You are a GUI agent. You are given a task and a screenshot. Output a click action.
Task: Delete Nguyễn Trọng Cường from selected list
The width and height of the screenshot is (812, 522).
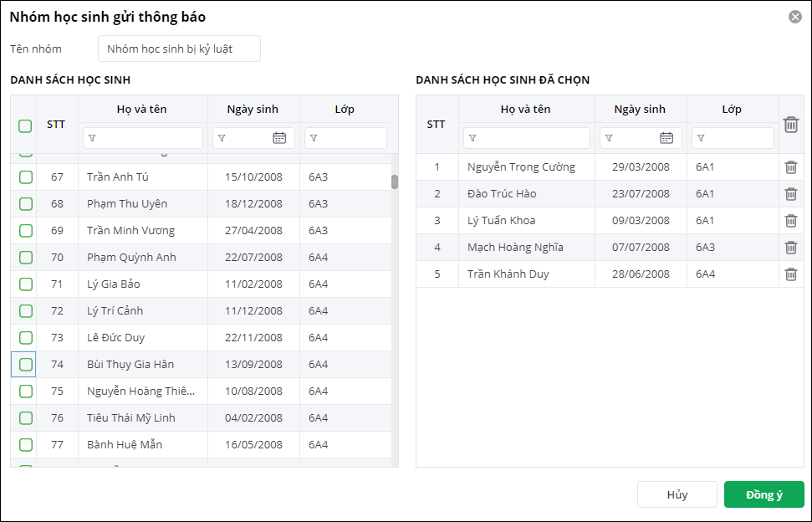pyautogui.click(x=790, y=167)
